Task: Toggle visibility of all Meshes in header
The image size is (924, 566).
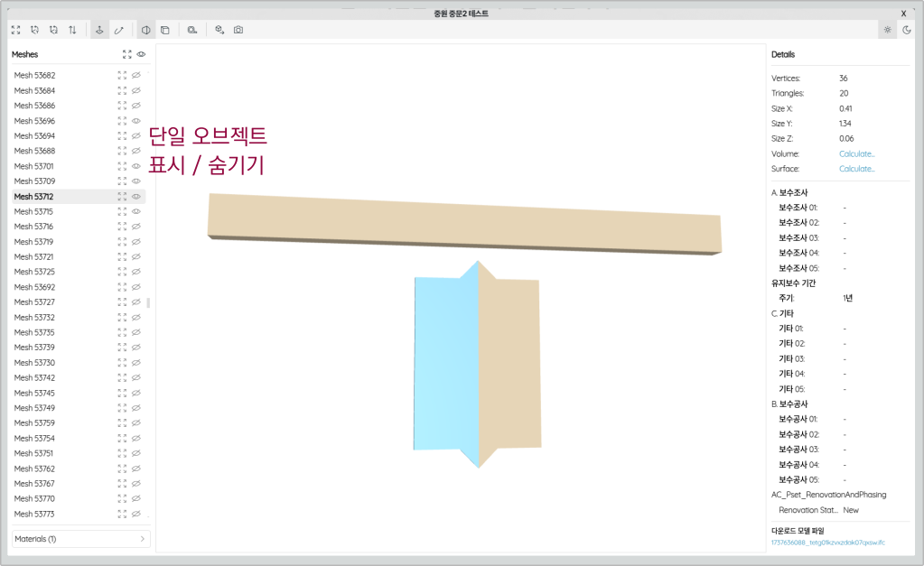Action: 142,54
